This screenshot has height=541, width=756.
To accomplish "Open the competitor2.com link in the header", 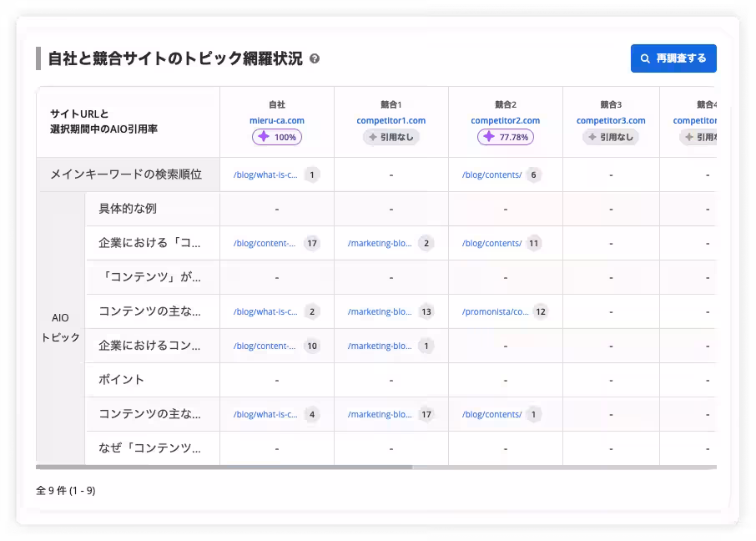I will [505, 119].
